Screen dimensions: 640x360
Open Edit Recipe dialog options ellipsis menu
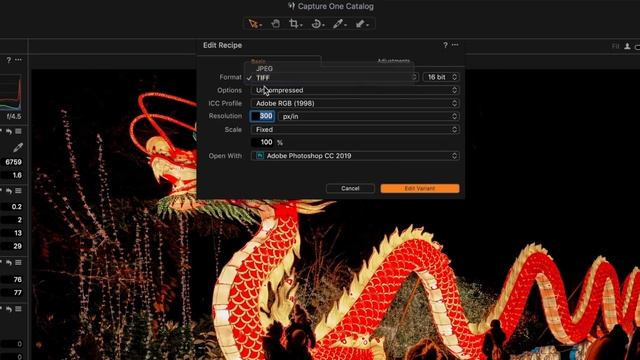[x=455, y=45]
